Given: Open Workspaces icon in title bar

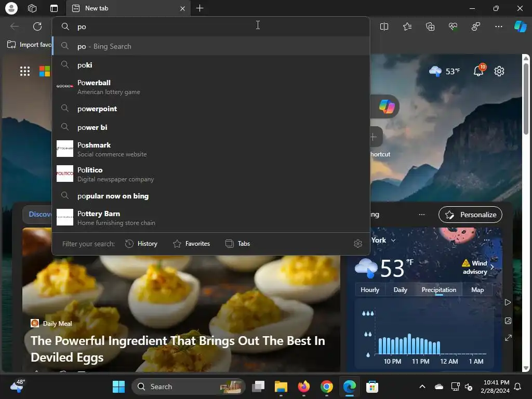Looking at the screenshot, I should pyautogui.click(x=32, y=8).
